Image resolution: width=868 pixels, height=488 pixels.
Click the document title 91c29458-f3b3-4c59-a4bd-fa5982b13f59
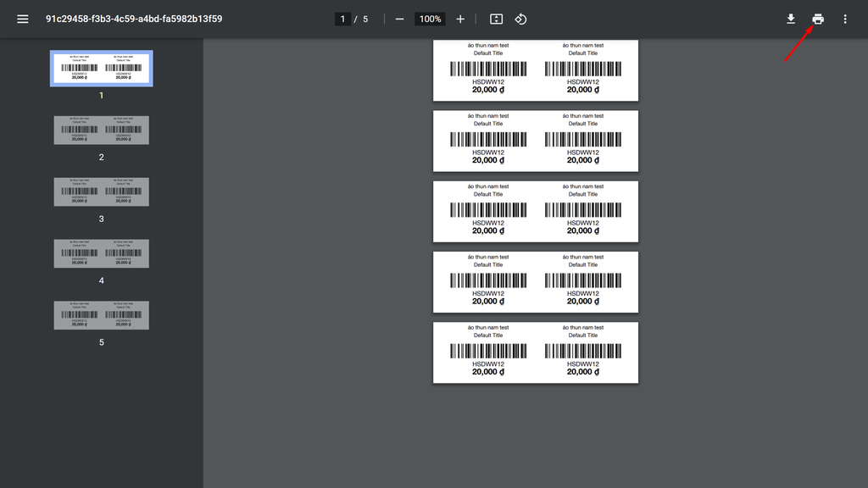pos(134,19)
